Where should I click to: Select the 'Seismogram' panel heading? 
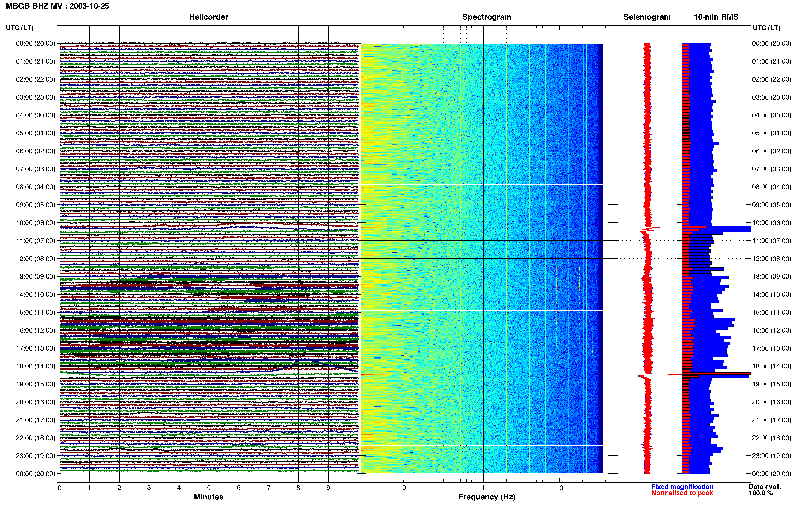(x=647, y=17)
